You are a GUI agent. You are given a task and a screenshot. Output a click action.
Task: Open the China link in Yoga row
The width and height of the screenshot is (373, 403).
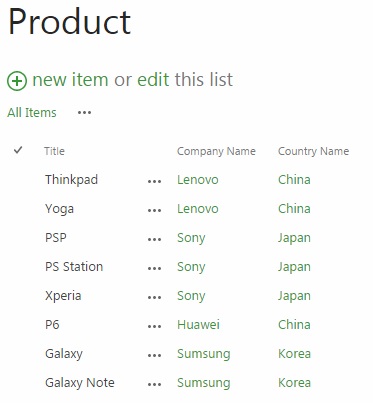[x=294, y=209]
